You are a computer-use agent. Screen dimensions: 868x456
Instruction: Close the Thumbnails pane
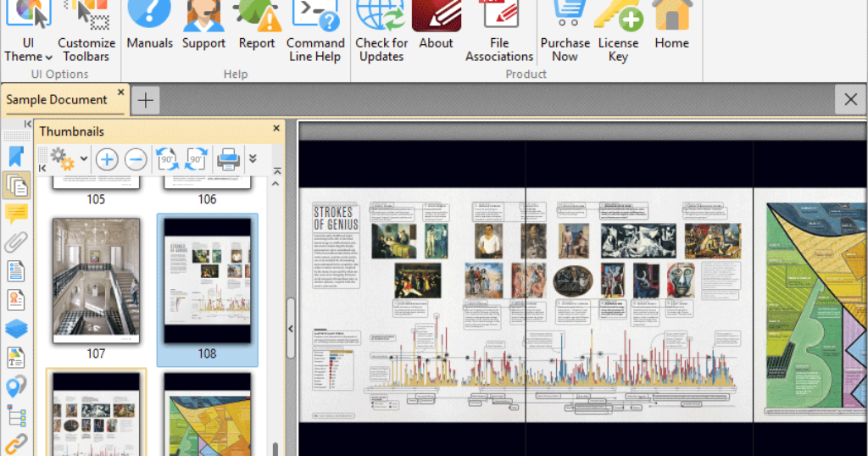pos(276,128)
